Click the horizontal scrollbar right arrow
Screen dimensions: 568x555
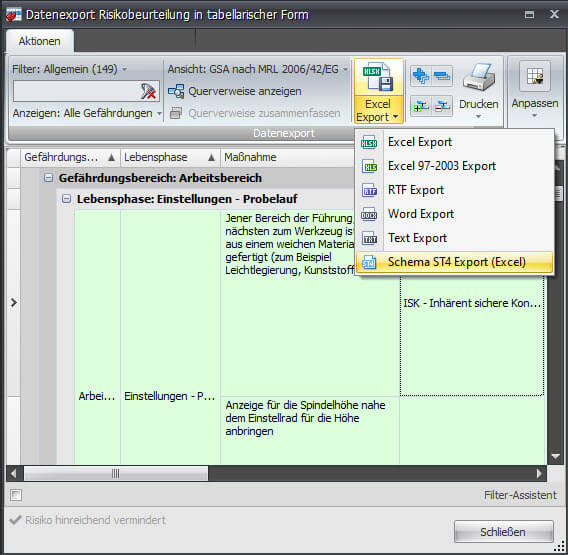point(539,473)
